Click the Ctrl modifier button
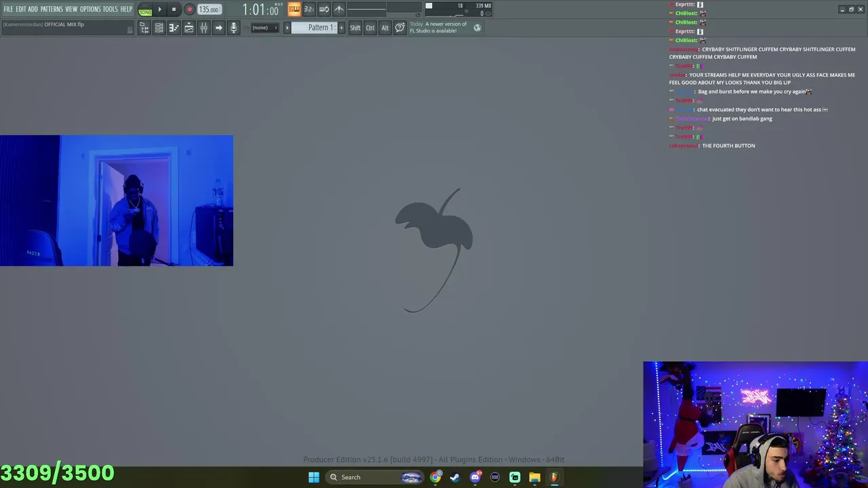868x488 pixels. tap(370, 28)
